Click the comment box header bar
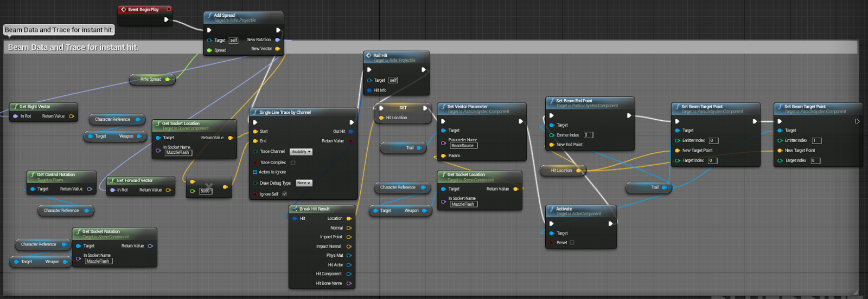868x299 pixels. [431, 47]
